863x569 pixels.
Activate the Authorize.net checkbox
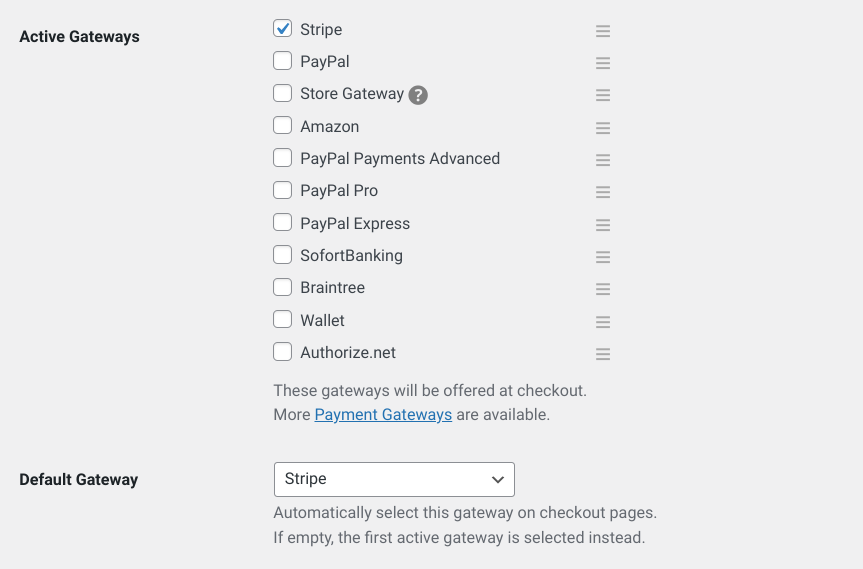tap(282, 351)
